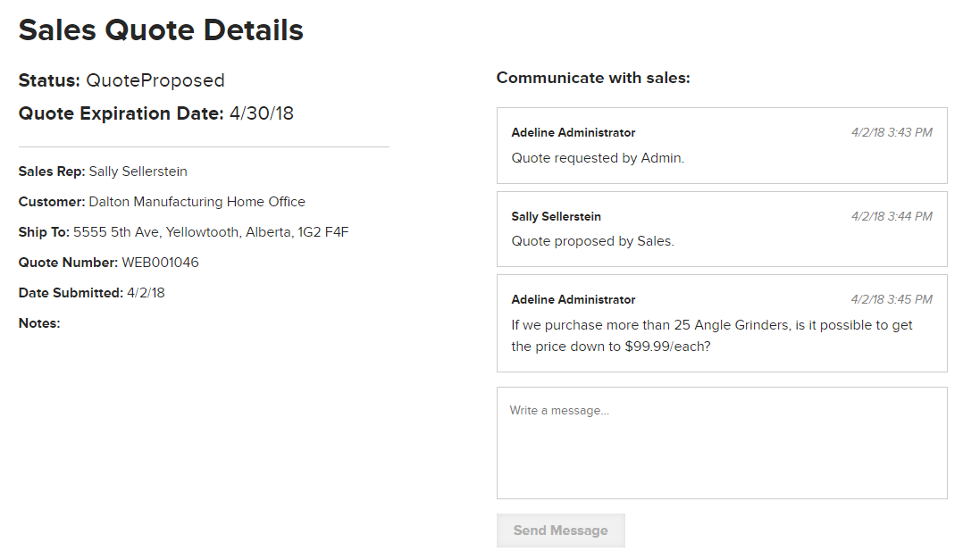Viewport: 963px width, 560px height.
Task: Click the 3:43 PM message timestamp
Action: (891, 132)
